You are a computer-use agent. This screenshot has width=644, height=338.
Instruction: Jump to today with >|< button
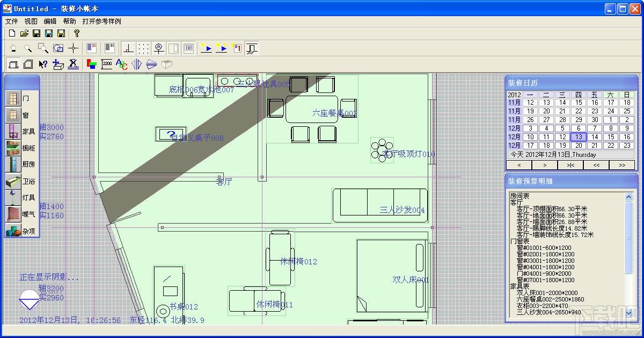570,165
